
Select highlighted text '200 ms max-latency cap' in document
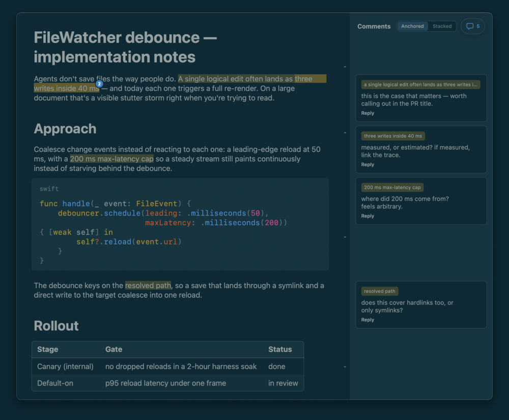(x=111, y=159)
